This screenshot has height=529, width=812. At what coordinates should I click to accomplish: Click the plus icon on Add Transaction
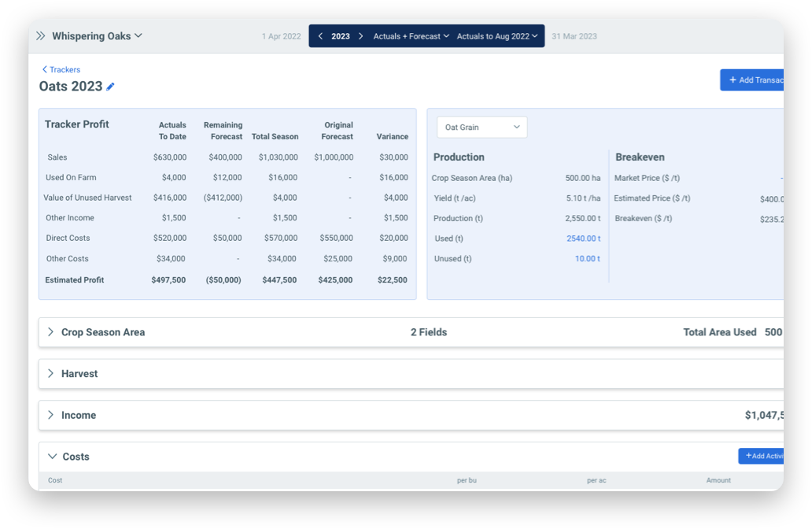point(731,80)
